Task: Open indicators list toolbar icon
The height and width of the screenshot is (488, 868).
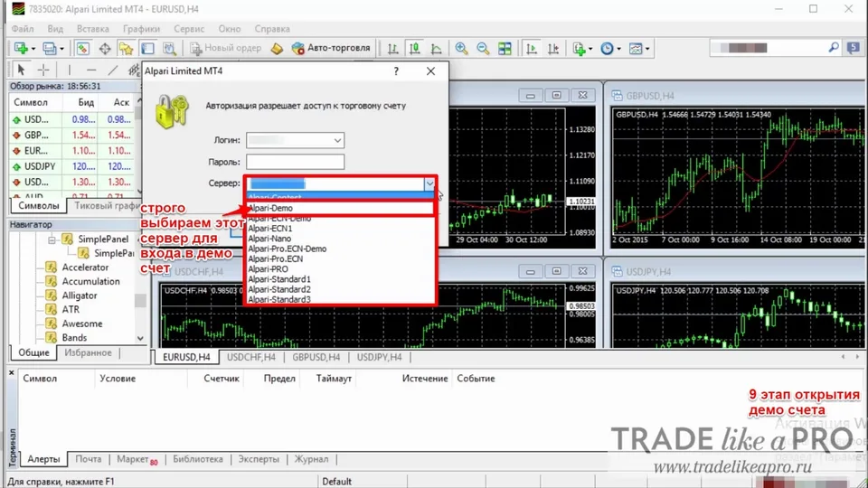Action: tap(580, 48)
